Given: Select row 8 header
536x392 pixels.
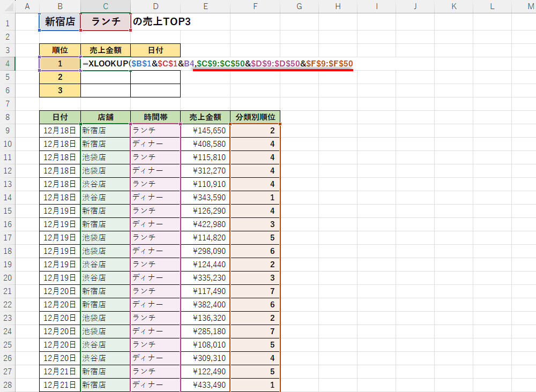Looking at the screenshot, I should 8,117.
